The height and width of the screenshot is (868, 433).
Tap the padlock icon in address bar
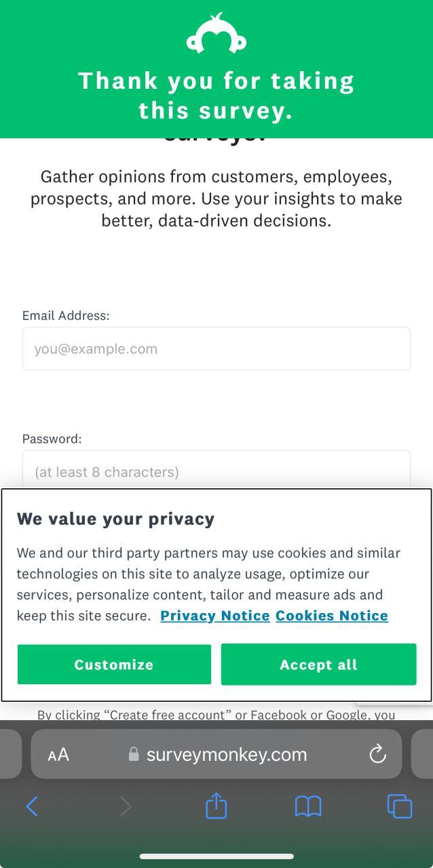(134, 755)
